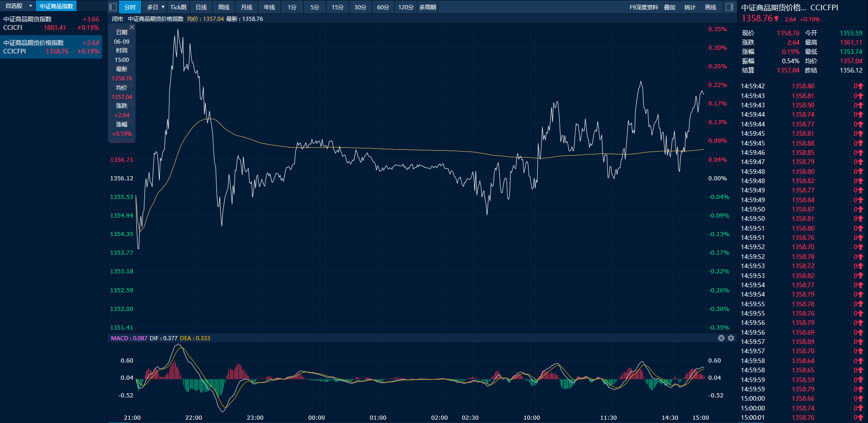Open the 多周期 multi-period view
Viewport: 868px width, 423px height.
[x=427, y=7]
